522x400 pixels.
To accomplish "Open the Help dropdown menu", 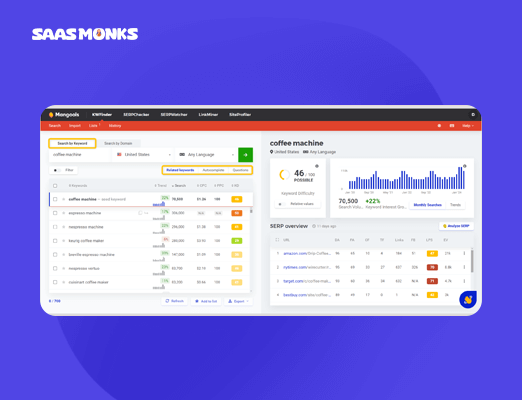I will coord(468,126).
